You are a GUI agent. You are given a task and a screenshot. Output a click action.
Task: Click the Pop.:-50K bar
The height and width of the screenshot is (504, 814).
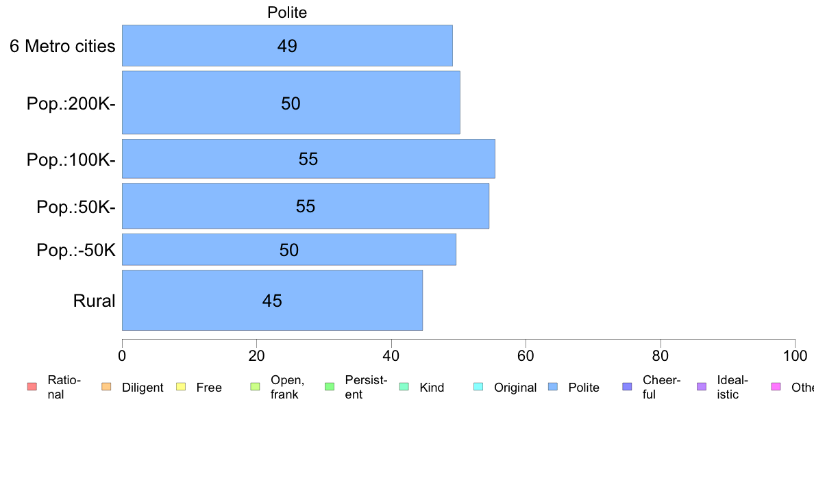(289, 250)
